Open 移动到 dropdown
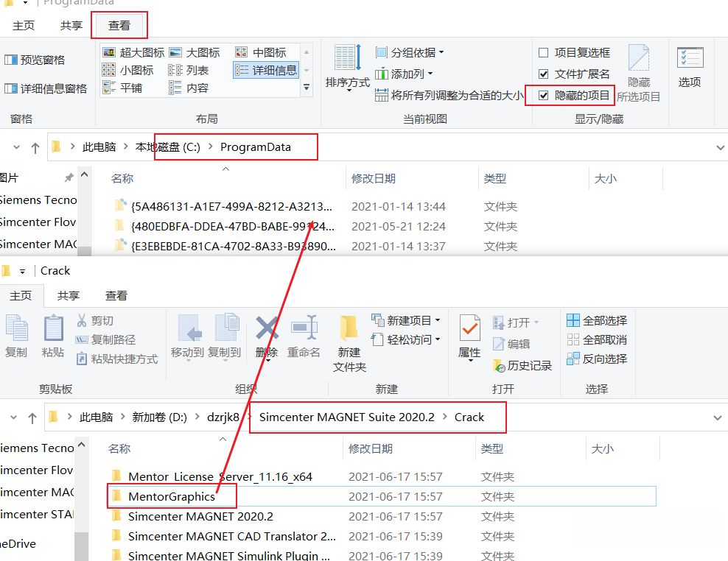 click(188, 337)
